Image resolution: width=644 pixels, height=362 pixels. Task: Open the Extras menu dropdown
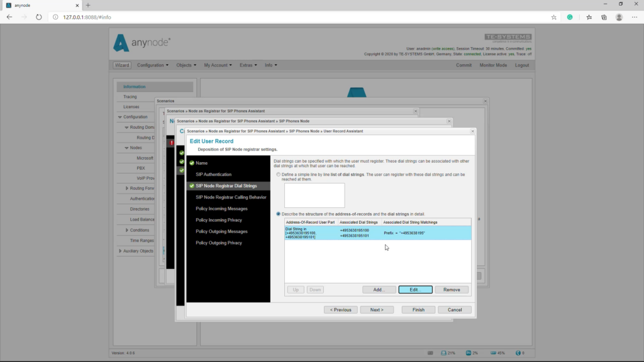pos(248,65)
